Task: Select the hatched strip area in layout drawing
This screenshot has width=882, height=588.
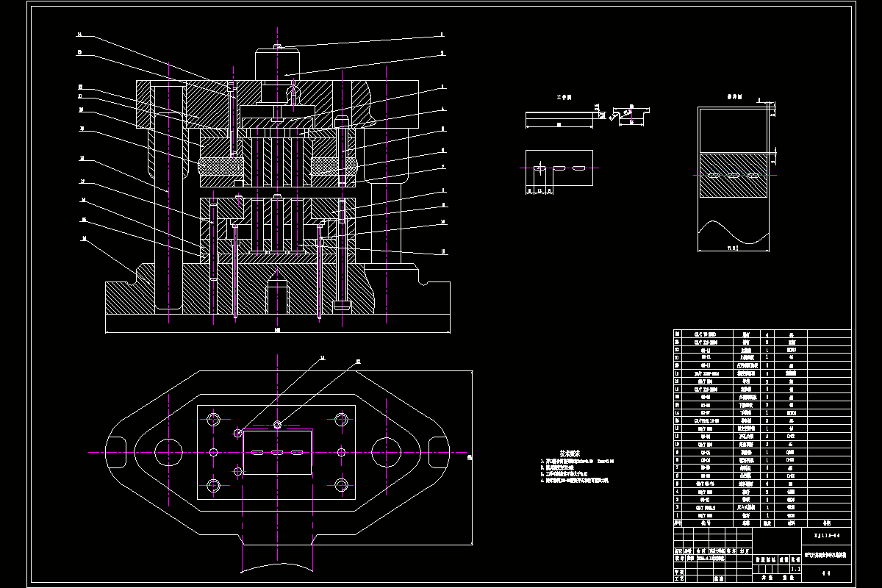Action: pyautogui.click(x=732, y=176)
